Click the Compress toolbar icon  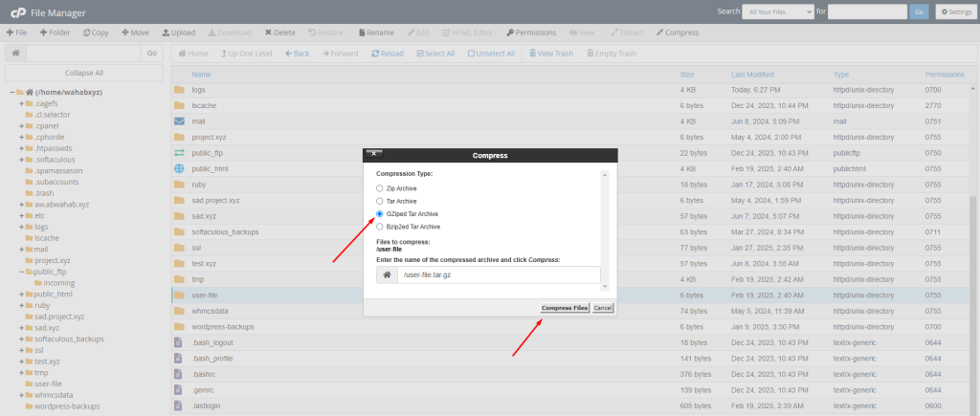click(x=678, y=33)
